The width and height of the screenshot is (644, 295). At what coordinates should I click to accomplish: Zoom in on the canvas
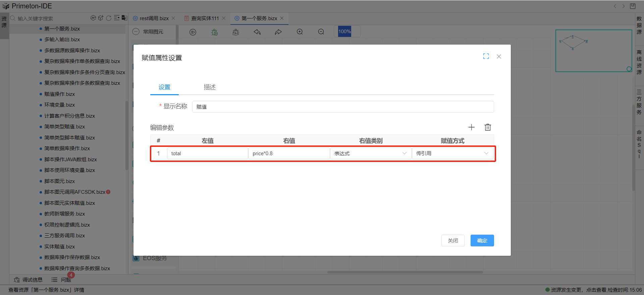(300, 32)
